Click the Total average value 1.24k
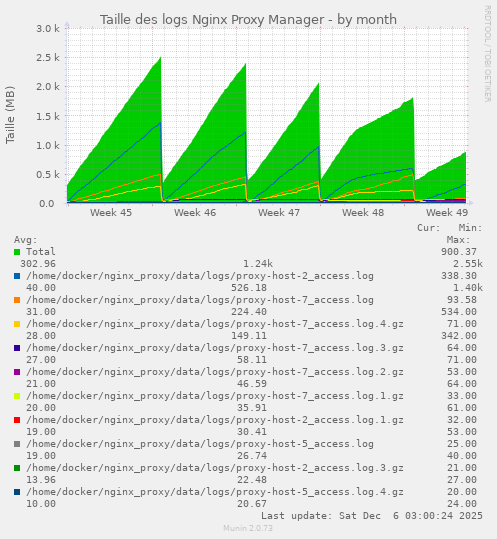This screenshot has width=497, height=539. click(258, 264)
